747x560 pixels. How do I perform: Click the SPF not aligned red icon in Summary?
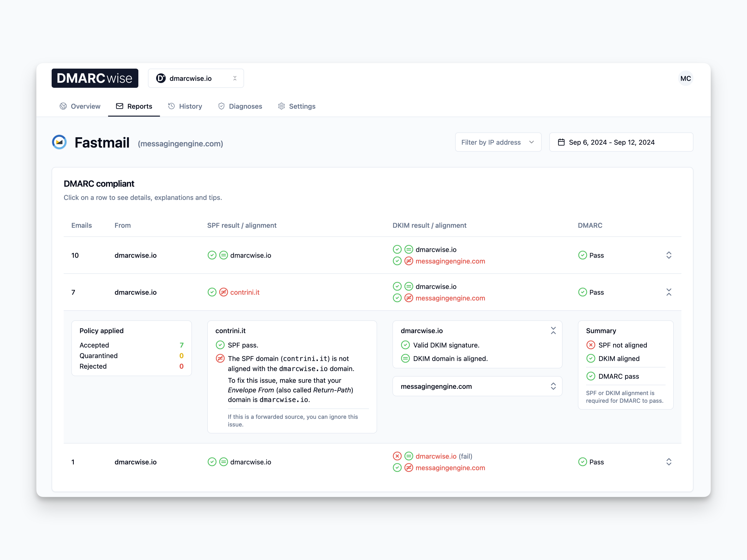pyautogui.click(x=591, y=345)
